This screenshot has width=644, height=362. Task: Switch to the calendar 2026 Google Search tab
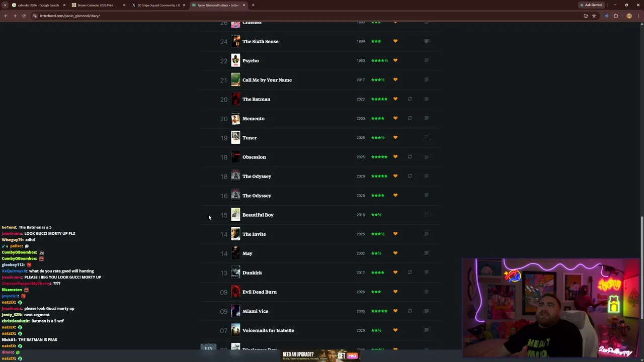39,5
